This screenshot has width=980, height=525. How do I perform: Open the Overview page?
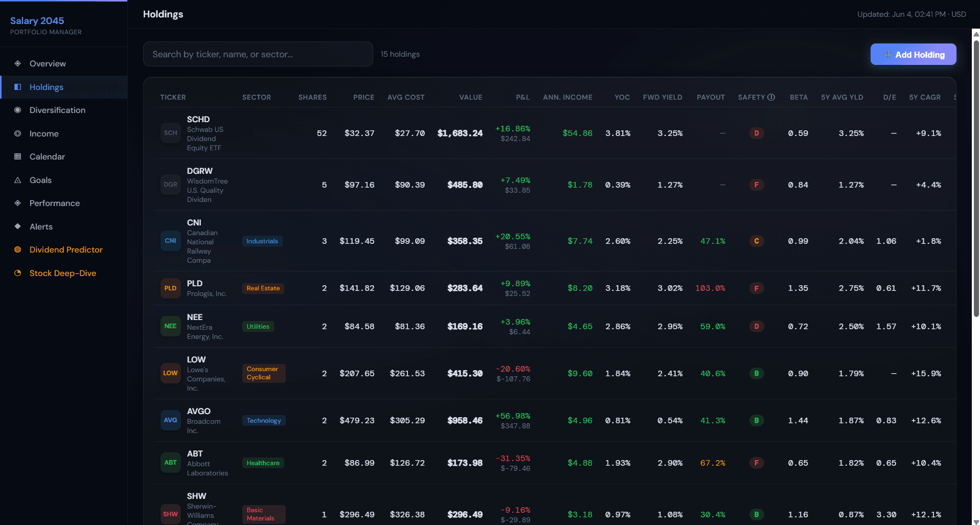[x=64, y=63]
